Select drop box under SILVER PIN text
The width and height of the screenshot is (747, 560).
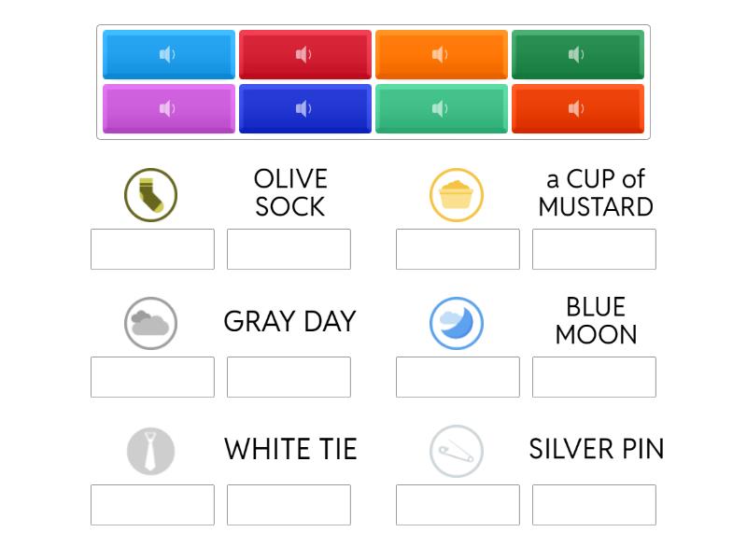(594, 505)
